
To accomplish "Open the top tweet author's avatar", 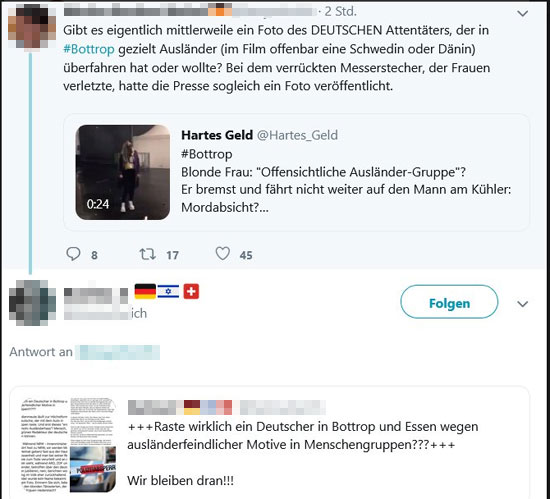I will [x=32, y=27].
